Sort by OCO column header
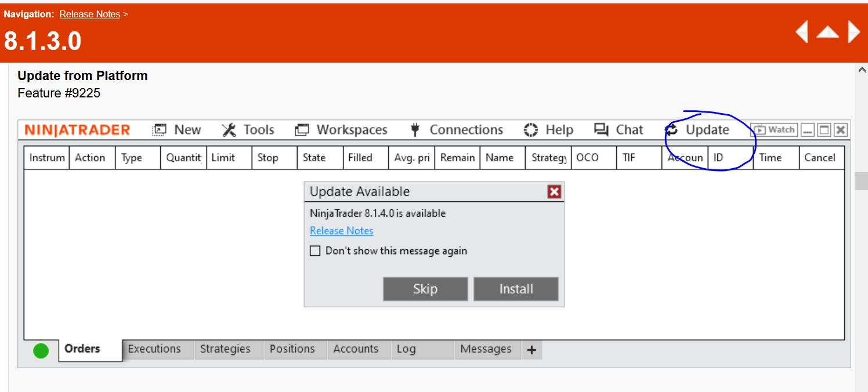Viewport: 868px width, 392px height. pyautogui.click(x=594, y=158)
